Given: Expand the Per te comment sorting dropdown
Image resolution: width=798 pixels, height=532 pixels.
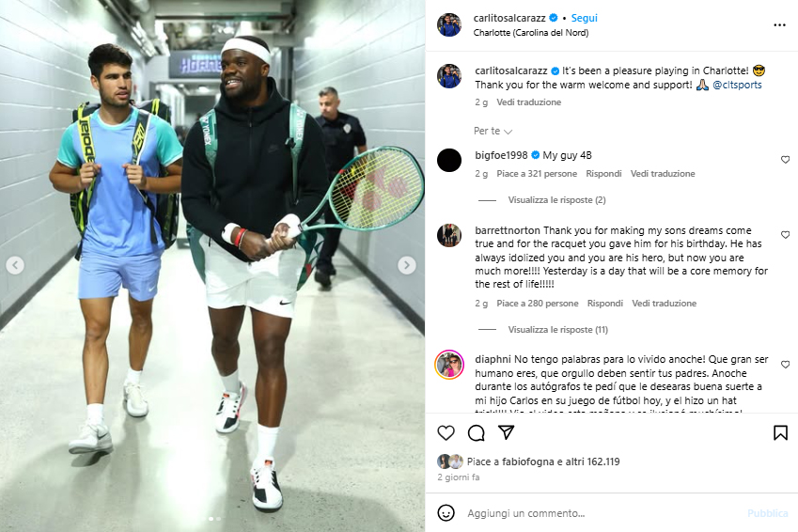Looking at the screenshot, I should pos(493,131).
